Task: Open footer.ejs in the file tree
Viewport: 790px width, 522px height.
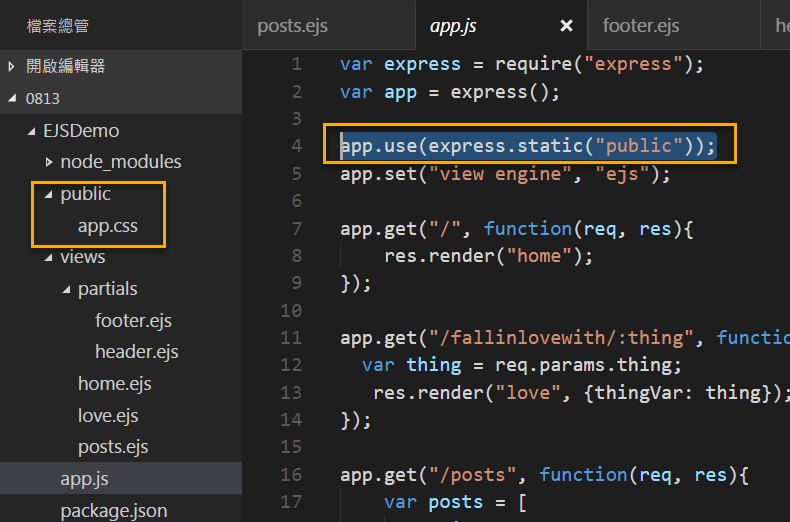Action: coord(133,320)
